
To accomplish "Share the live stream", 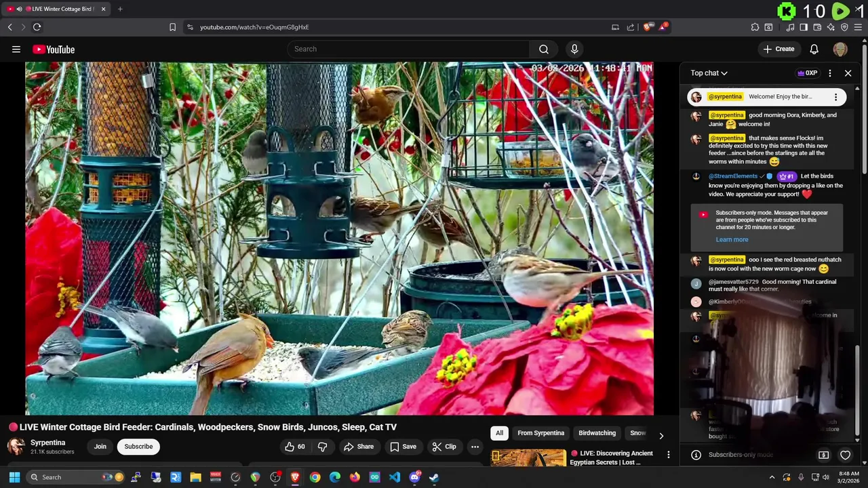I will point(359,447).
